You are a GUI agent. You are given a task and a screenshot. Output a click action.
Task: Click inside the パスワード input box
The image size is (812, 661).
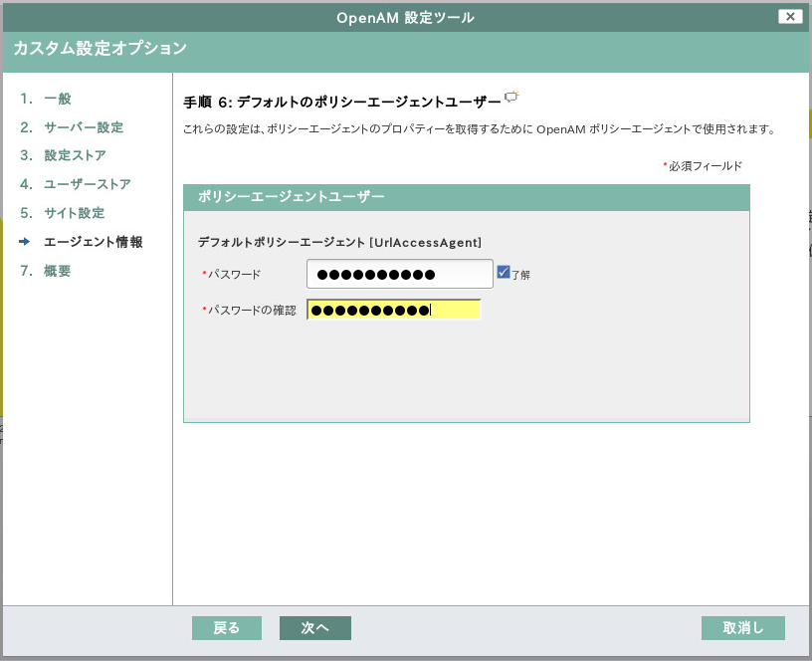point(398,272)
